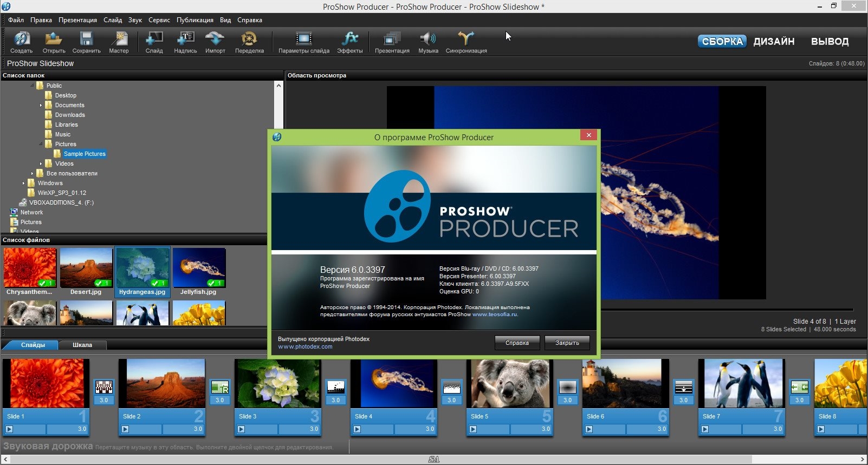Viewport: 868px width, 465px height.
Task: Collapse the Pictures folder in the tree
Action: (x=41, y=144)
